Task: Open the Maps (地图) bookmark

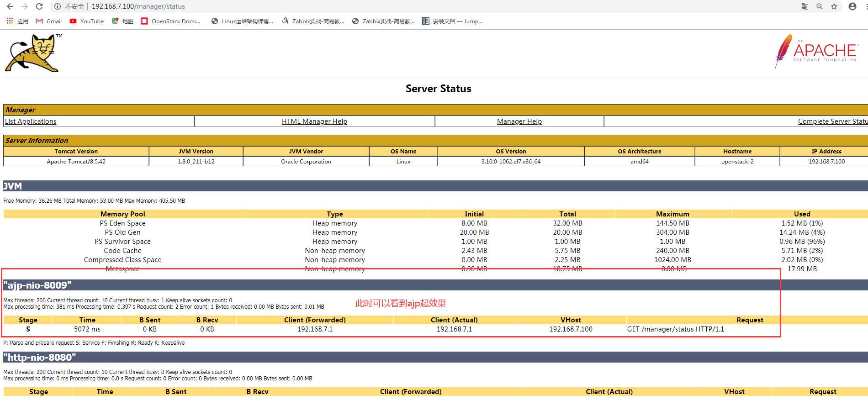Action: pyautogui.click(x=122, y=21)
